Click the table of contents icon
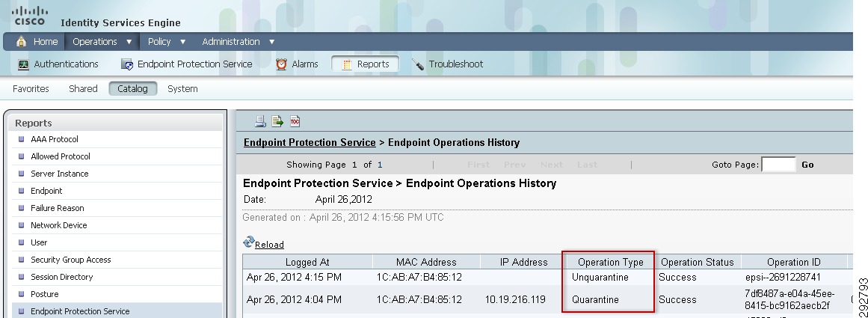The width and height of the screenshot is (868, 318). (295, 120)
